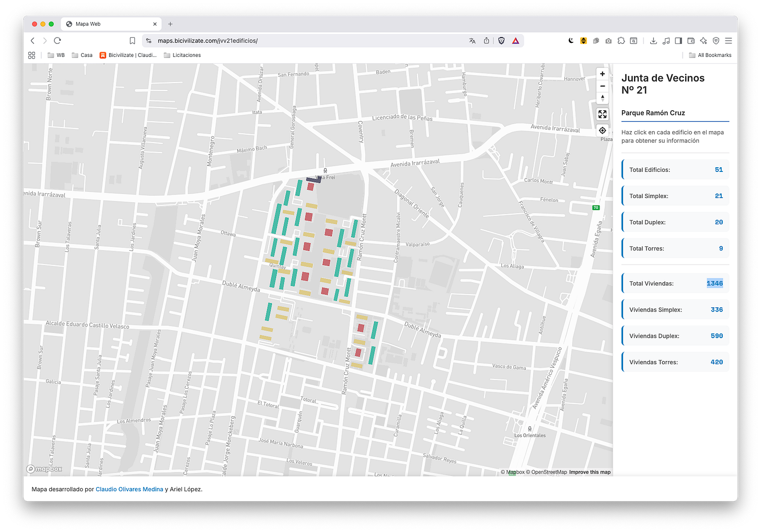Reset the map bearing with the compass
761x532 pixels.
(603, 98)
